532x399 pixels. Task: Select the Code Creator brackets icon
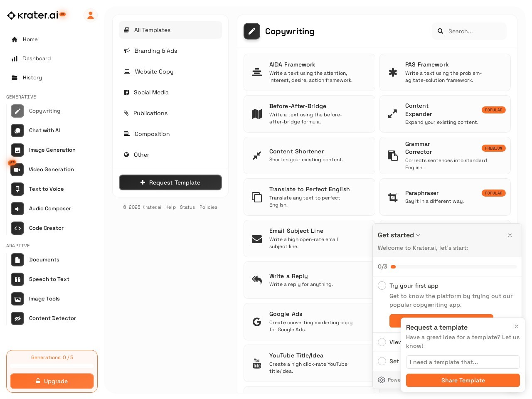[x=17, y=228]
